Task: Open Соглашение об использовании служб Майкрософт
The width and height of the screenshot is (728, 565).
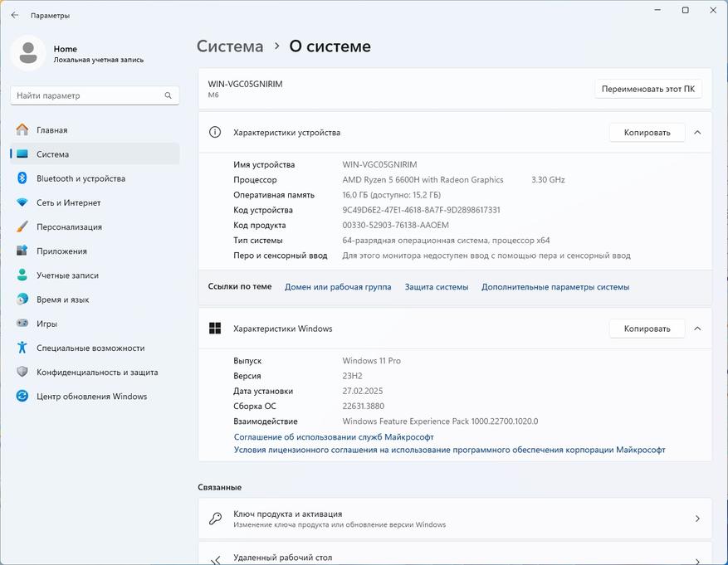Action: [x=334, y=437]
